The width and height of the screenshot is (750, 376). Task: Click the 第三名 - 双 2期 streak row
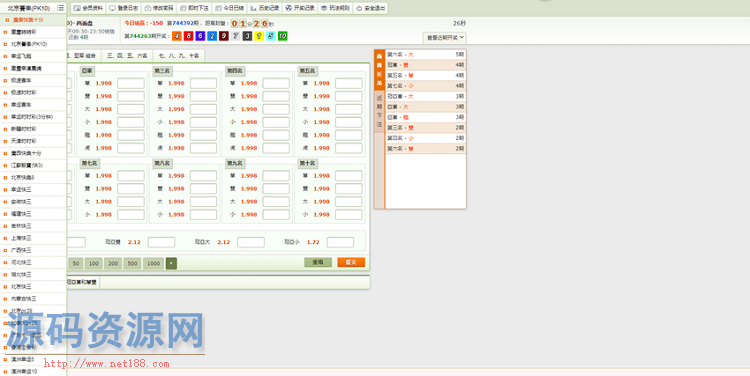click(425, 128)
